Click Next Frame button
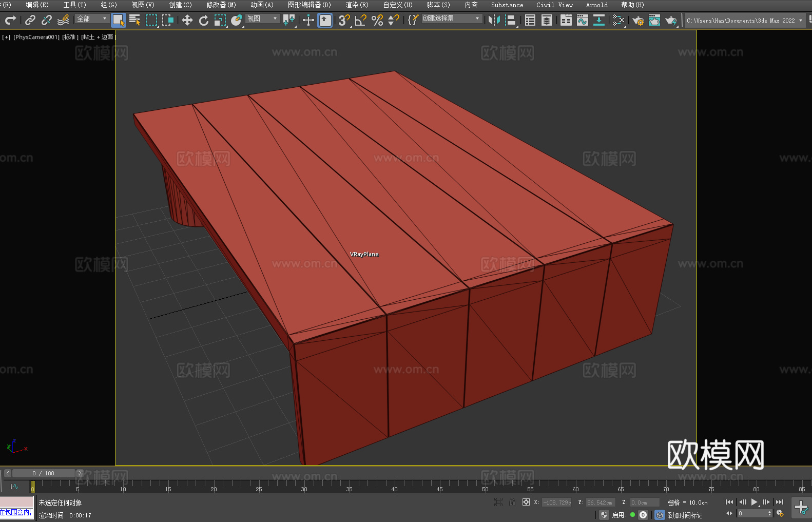Viewport: 812px width, 522px height. pos(766,502)
